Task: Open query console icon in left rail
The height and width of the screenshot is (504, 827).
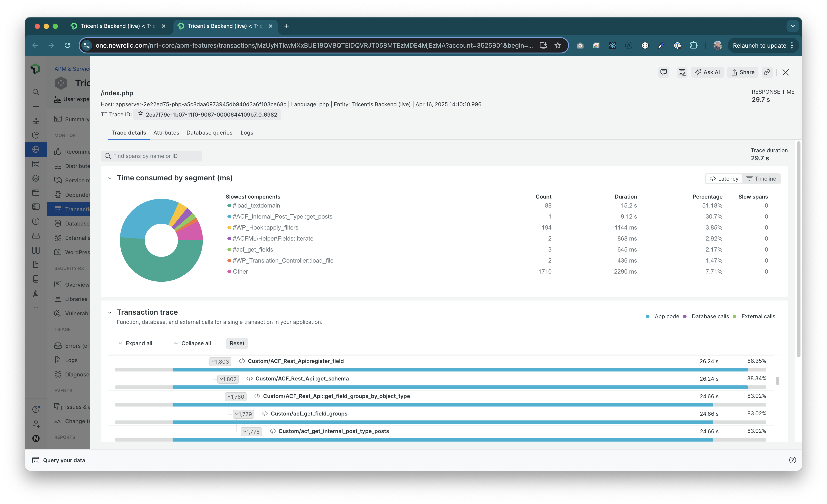Action: (36, 164)
